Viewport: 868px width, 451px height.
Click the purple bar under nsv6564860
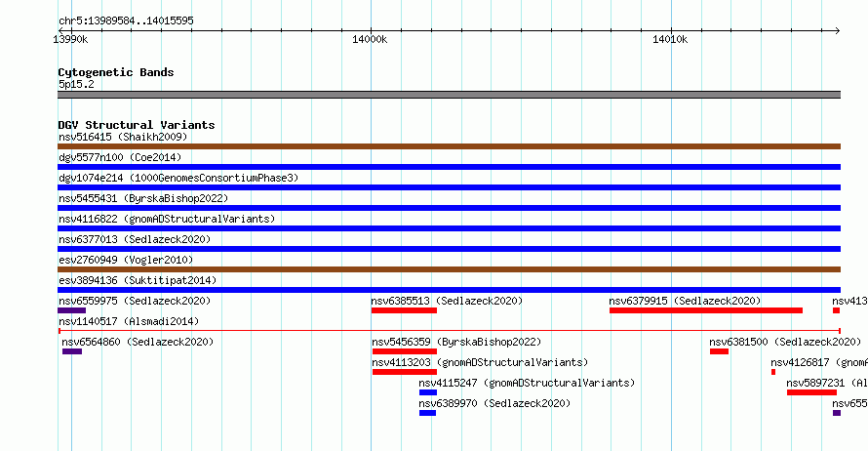point(72,351)
